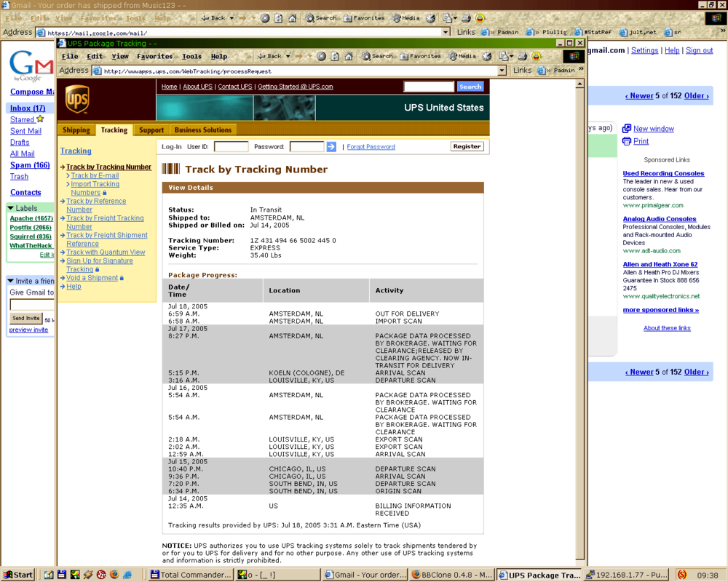The image size is (728, 582).
Task: Go Home in the UPS window toolbar
Action: pos(349,56)
